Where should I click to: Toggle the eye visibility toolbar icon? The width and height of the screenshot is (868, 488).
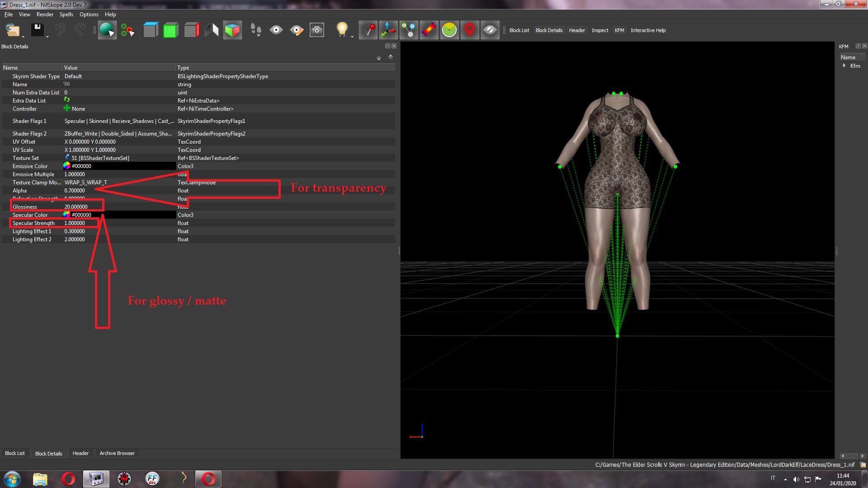pyautogui.click(x=276, y=30)
